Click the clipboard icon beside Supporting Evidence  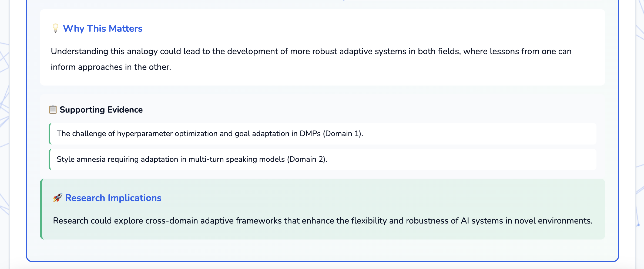click(53, 110)
